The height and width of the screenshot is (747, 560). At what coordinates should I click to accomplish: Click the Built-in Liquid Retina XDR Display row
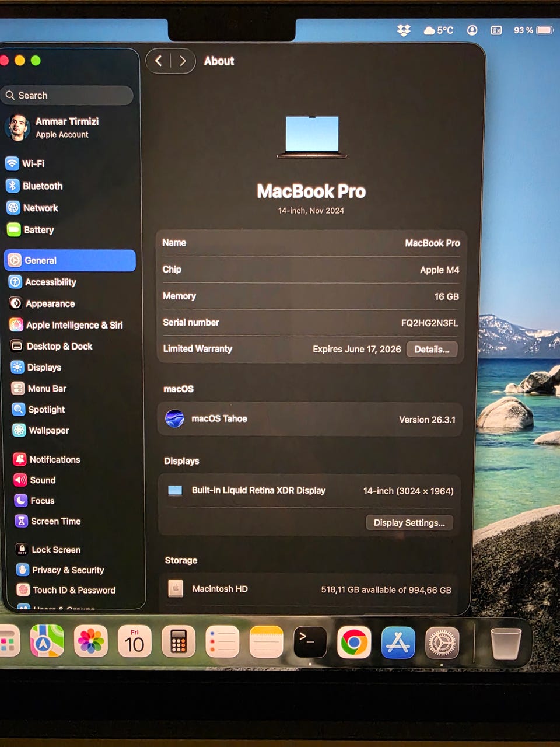[x=310, y=490]
